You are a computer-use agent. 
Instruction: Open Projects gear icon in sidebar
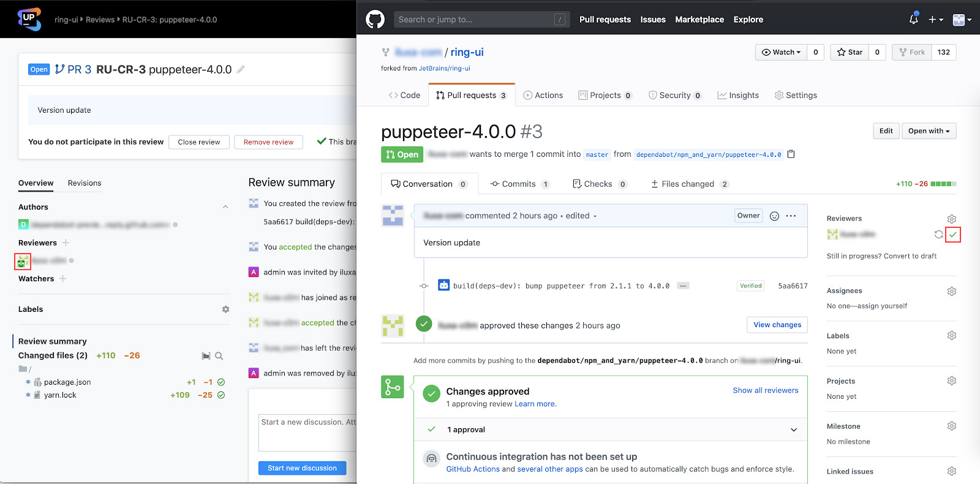pyautogui.click(x=952, y=380)
